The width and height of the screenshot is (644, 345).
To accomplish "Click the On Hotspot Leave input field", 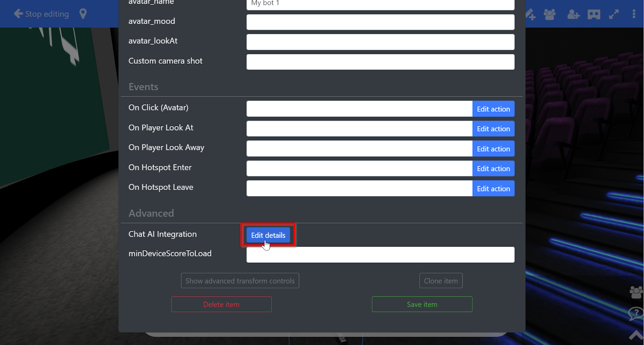I will pos(359,189).
